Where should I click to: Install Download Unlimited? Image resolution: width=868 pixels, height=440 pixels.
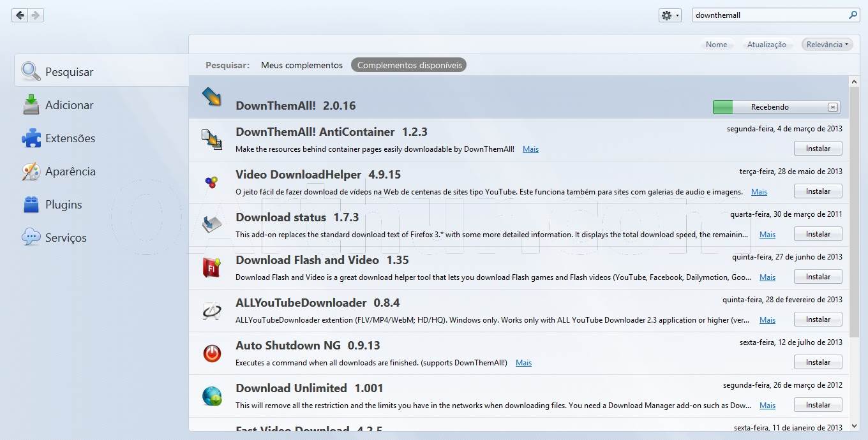(x=818, y=405)
